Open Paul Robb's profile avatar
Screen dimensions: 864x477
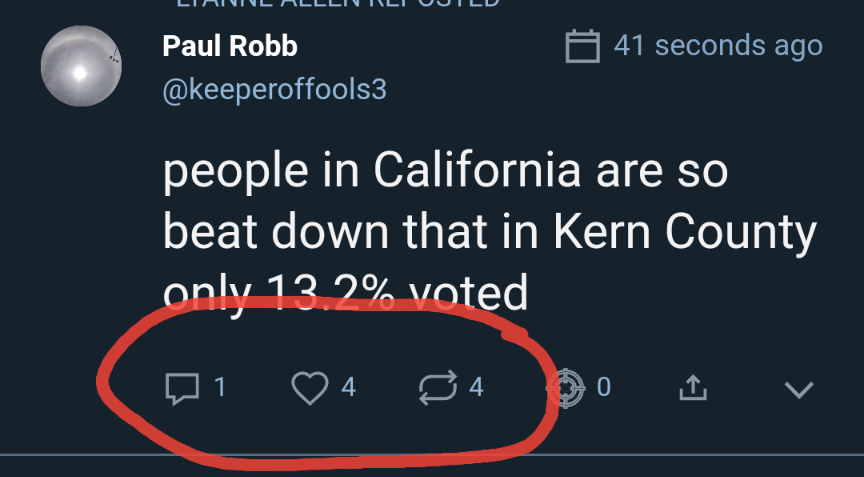(80, 67)
